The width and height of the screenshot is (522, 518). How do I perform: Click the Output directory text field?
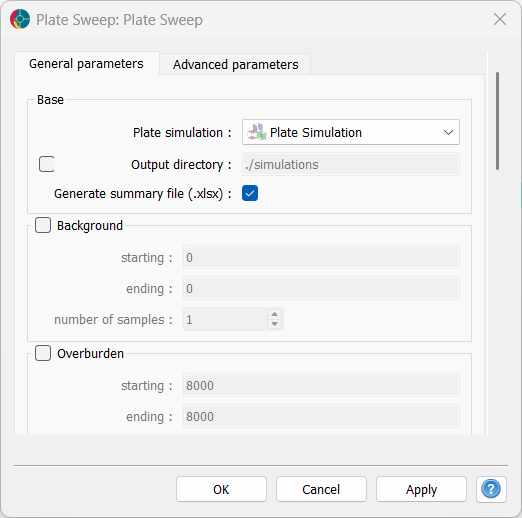(x=351, y=164)
